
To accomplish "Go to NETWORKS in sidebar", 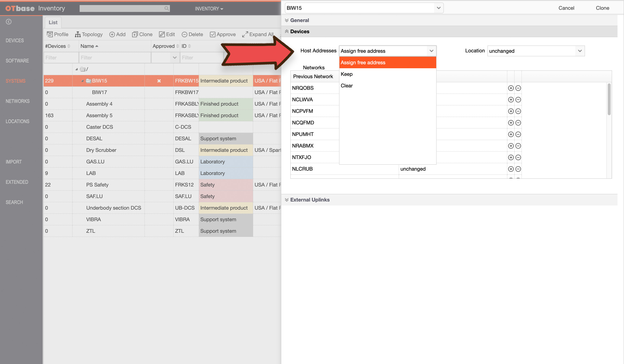I will coord(18,101).
